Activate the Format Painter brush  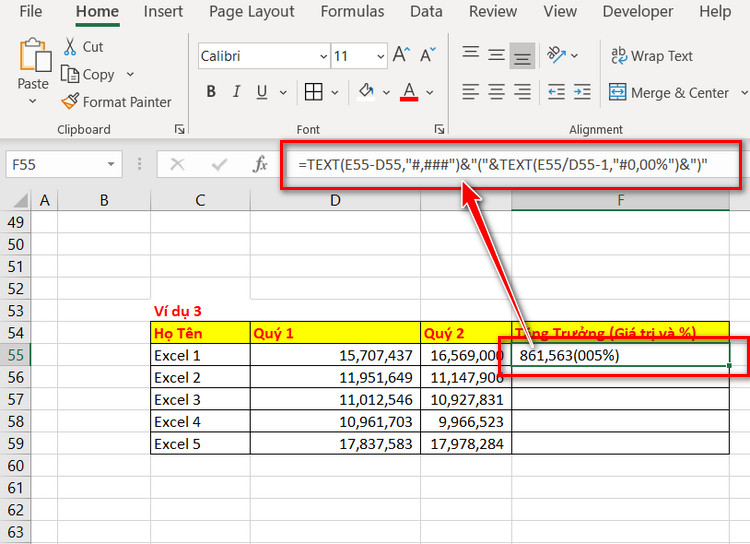click(x=70, y=101)
